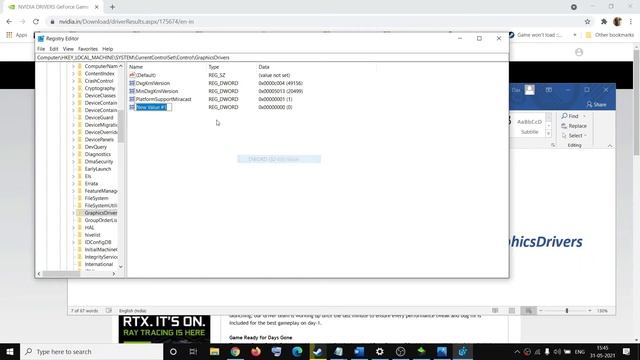
Task: Open the Apps bookmarks shortcut
Action: click(17, 35)
